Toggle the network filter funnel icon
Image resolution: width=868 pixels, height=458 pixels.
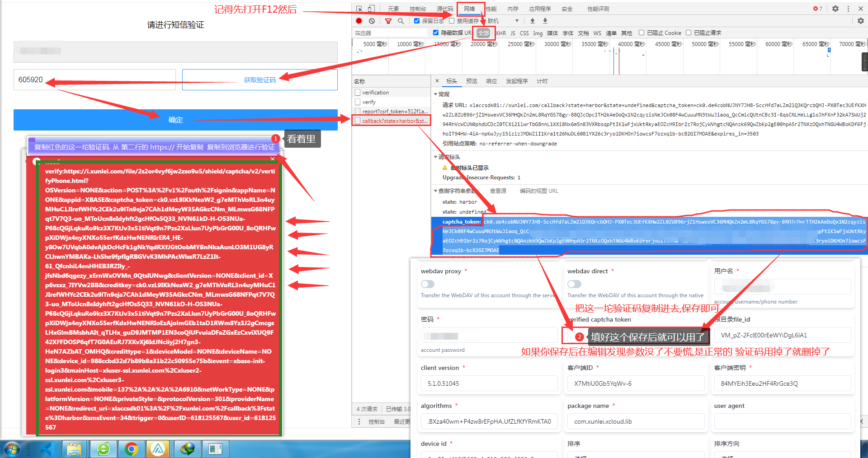[388, 21]
